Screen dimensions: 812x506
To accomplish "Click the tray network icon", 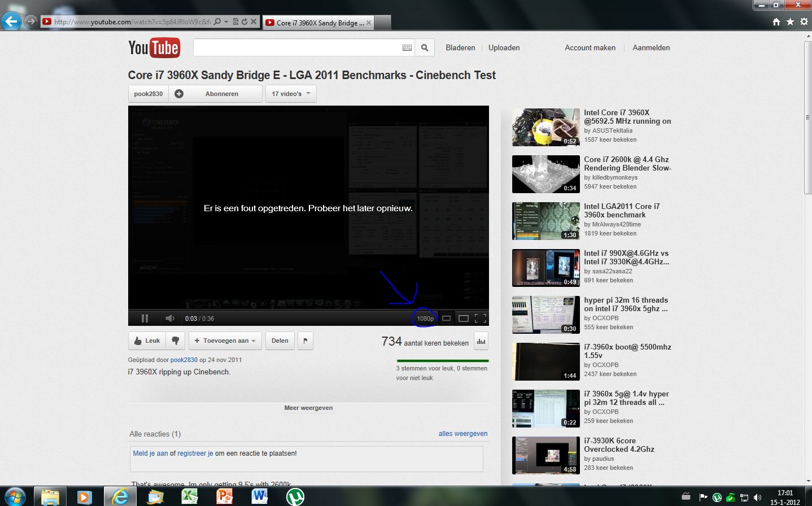I will pos(744,498).
